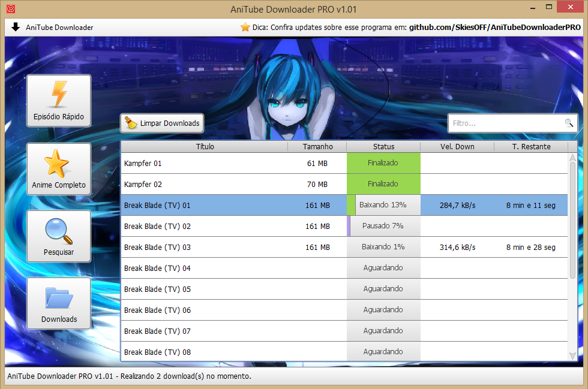Click the scroll up arrow of the list
The image size is (588, 389).
pos(572,158)
